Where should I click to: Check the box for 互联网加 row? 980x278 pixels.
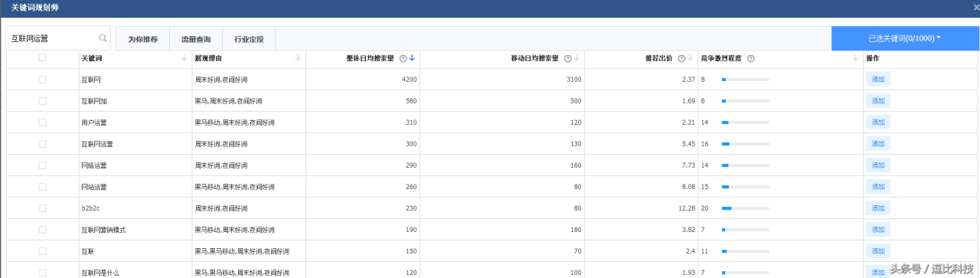tap(42, 100)
